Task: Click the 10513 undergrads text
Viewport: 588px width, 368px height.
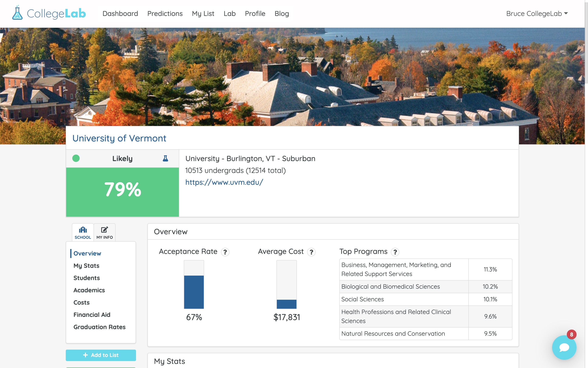Action: tap(235, 170)
